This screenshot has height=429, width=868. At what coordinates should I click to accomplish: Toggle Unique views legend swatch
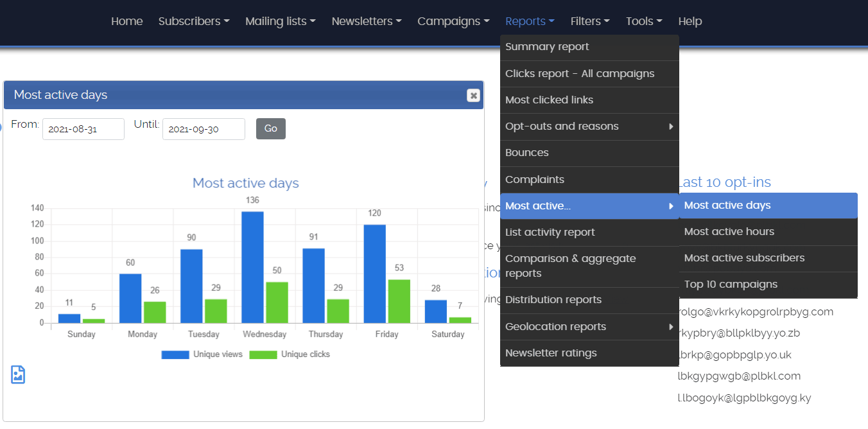(175, 355)
